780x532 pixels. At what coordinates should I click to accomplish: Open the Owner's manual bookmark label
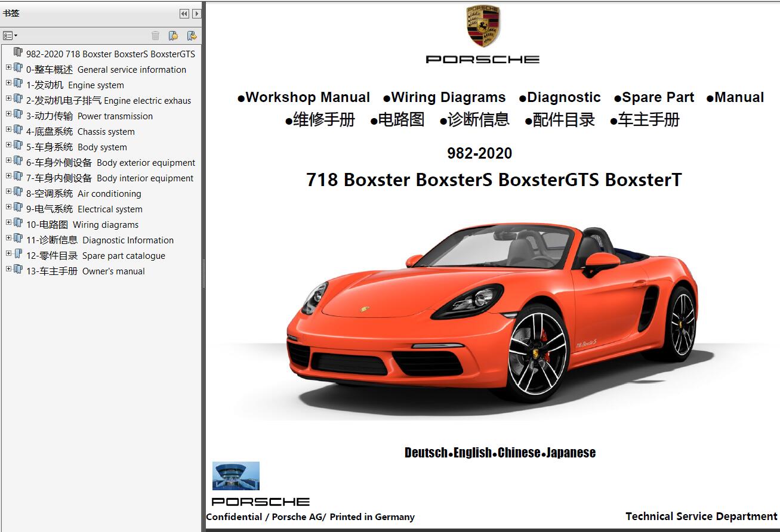coord(85,271)
